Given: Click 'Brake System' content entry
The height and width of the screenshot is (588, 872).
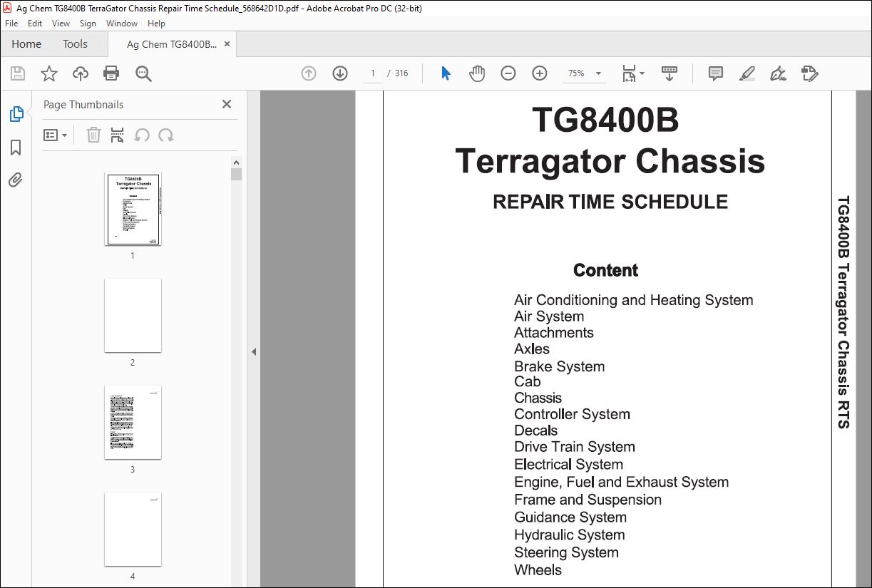Looking at the screenshot, I should pyautogui.click(x=559, y=366).
